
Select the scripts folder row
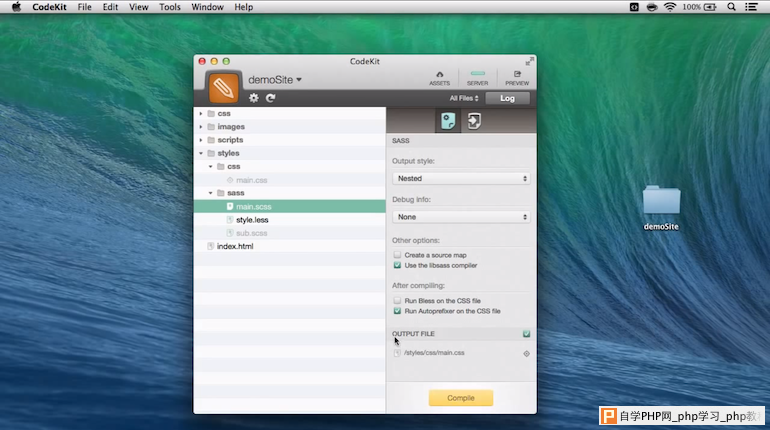tap(290, 140)
